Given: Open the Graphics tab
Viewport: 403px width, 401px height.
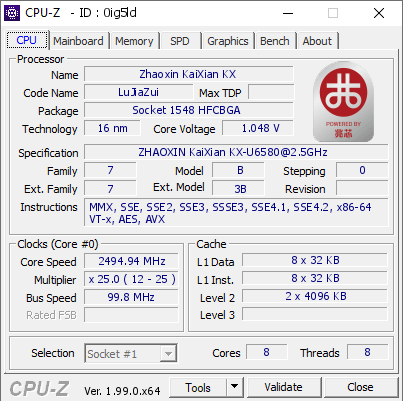Looking at the screenshot, I should 228,41.
